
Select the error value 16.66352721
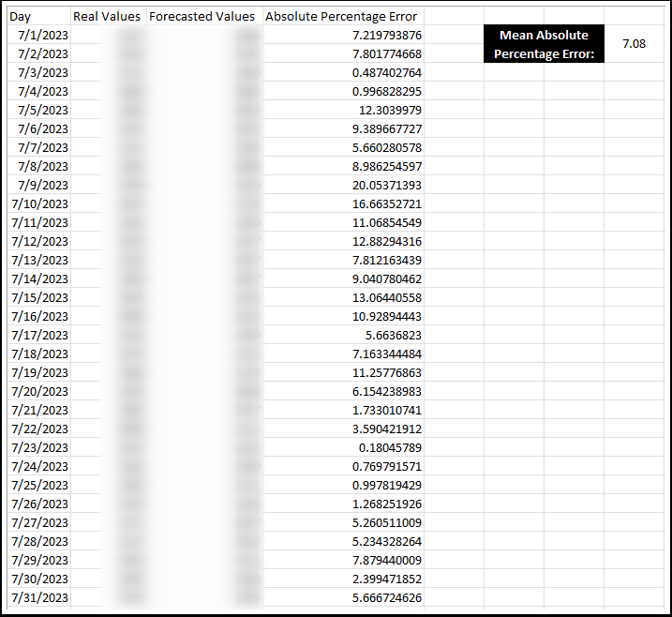[343, 203]
